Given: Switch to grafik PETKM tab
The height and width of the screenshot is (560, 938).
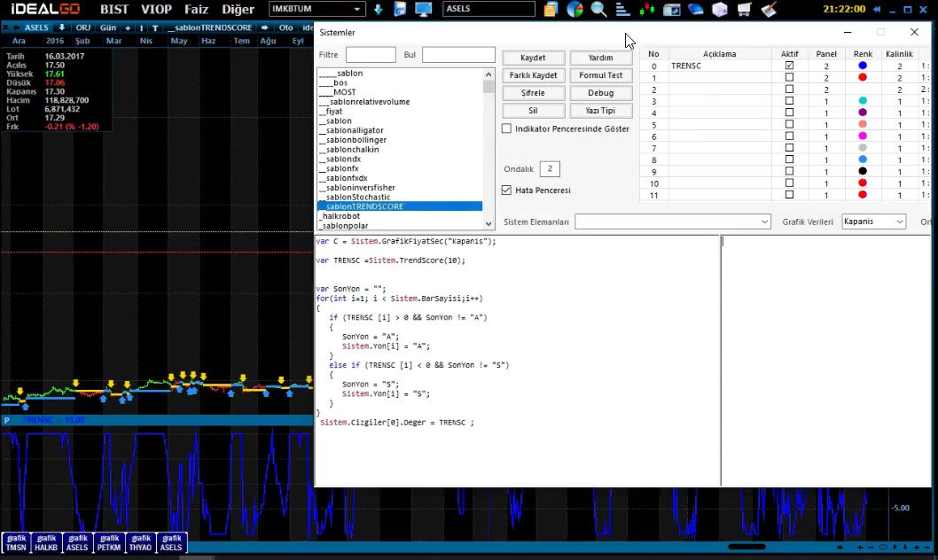Looking at the screenshot, I should [x=109, y=542].
